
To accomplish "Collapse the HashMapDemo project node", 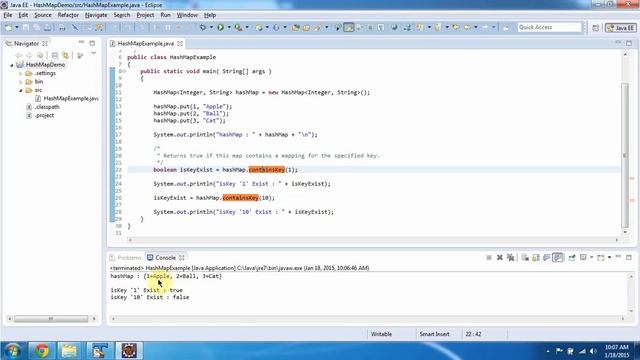I will tap(12, 65).
